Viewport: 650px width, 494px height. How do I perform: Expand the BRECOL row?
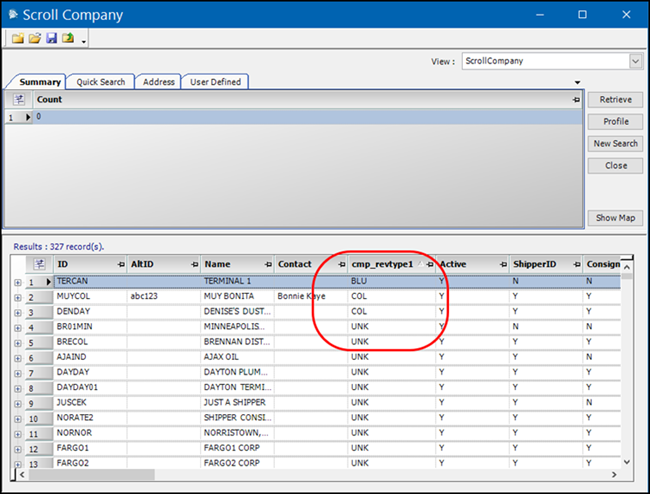17,343
